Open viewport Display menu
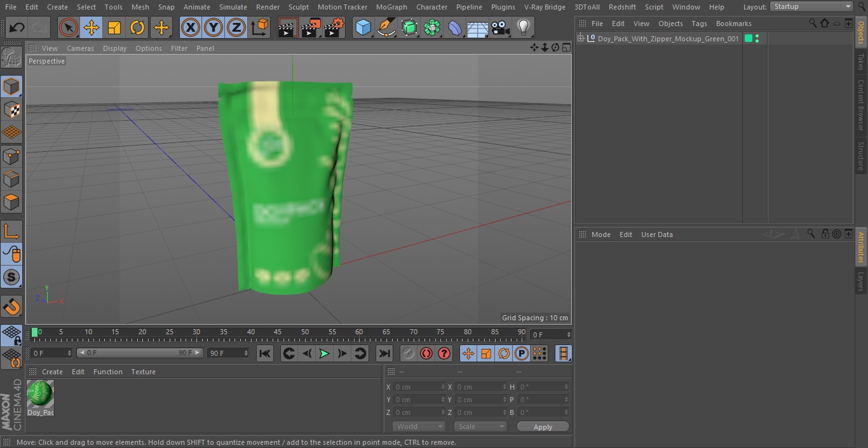 (x=114, y=48)
